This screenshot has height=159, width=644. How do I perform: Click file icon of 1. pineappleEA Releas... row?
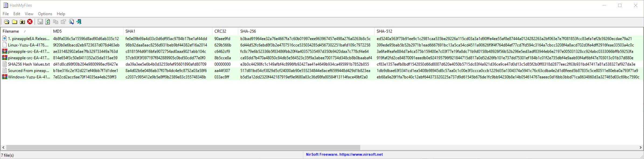5,38
